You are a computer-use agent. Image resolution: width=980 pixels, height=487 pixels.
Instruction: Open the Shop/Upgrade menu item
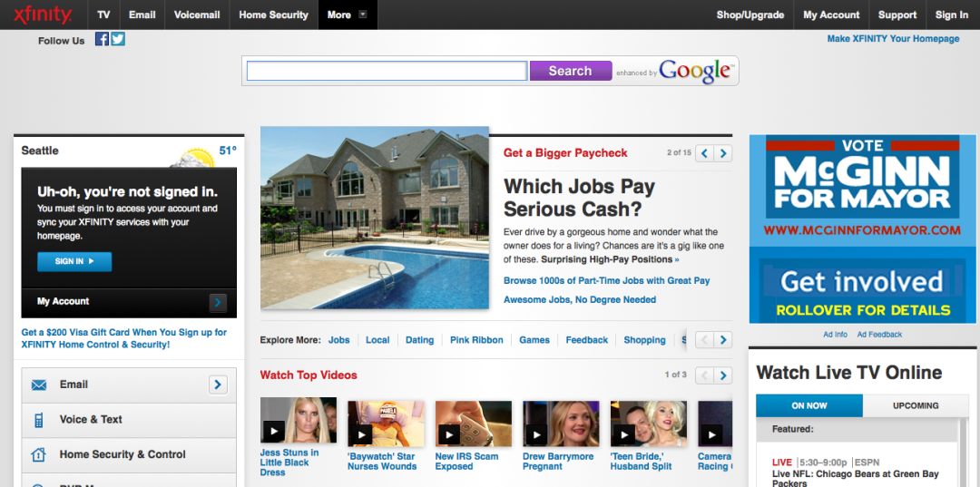[750, 15]
